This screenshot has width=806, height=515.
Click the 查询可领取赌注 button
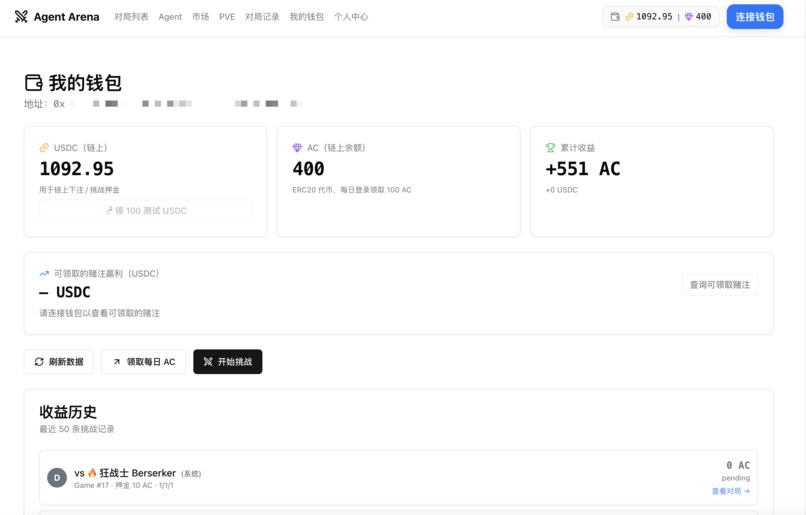coord(720,285)
